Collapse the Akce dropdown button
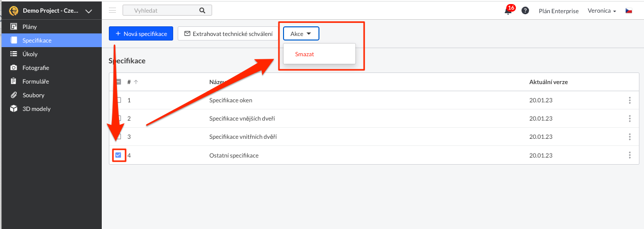 pyautogui.click(x=301, y=33)
